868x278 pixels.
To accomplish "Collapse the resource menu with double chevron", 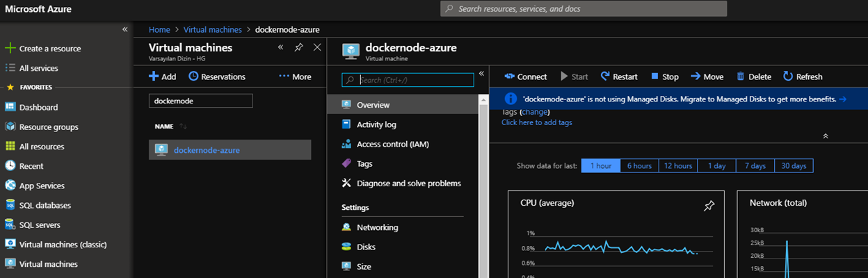I will pos(481,73).
